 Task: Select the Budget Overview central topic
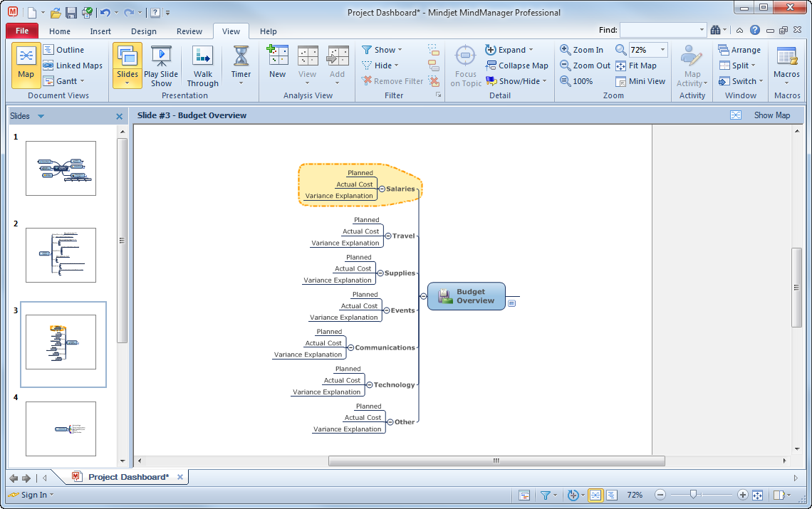pyautogui.click(x=466, y=296)
